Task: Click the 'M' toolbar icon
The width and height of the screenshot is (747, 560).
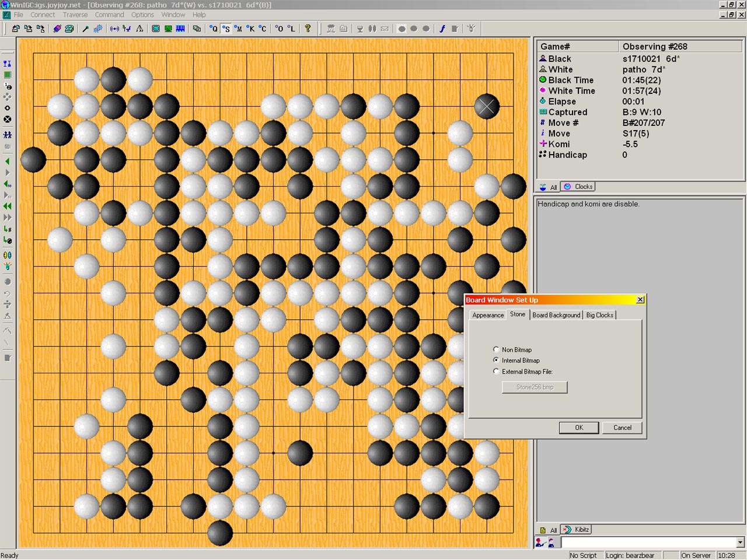Action: pyautogui.click(x=238, y=29)
